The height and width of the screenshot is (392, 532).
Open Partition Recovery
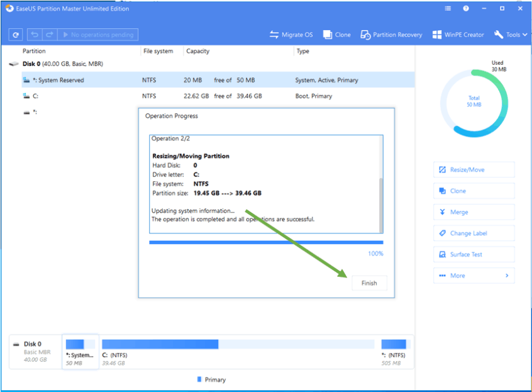pos(391,35)
